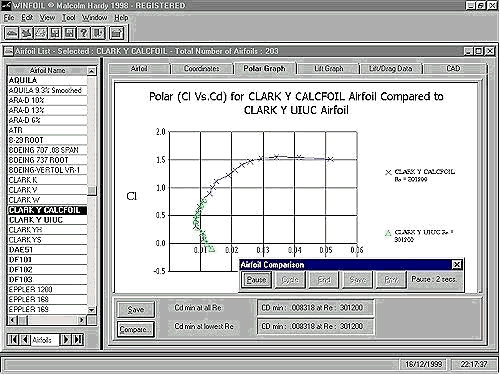500x375 pixels.
Task: Click the Compare button
Action: pyautogui.click(x=135, y=329)
